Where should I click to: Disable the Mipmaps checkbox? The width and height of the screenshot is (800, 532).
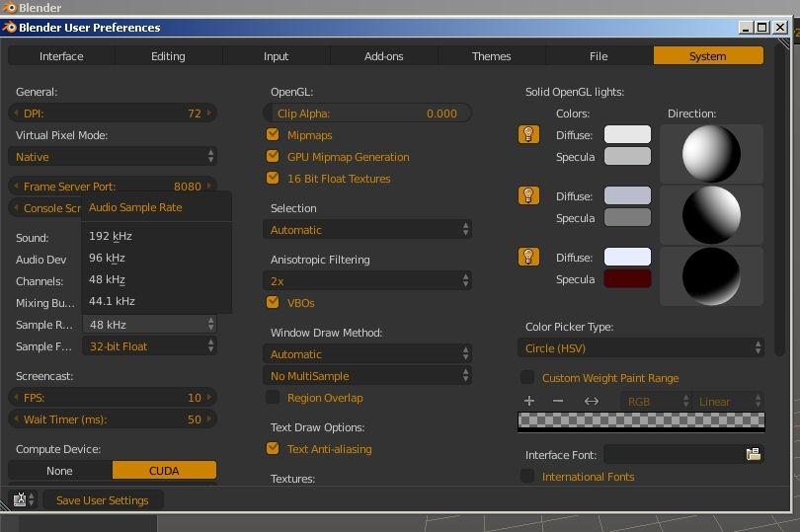pyautogui.click(x=273, y=135)
